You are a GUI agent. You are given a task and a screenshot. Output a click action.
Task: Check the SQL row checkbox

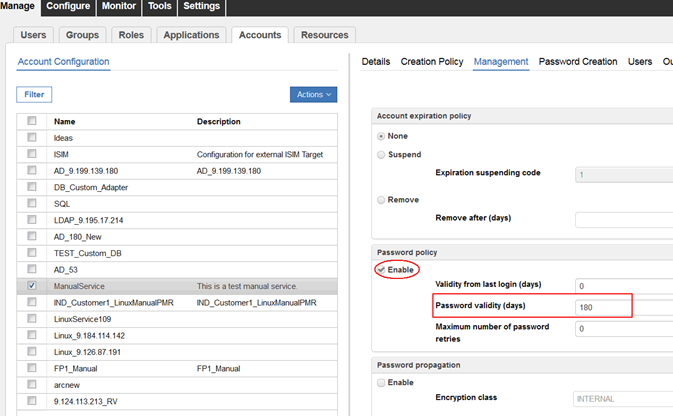point(32,203)
